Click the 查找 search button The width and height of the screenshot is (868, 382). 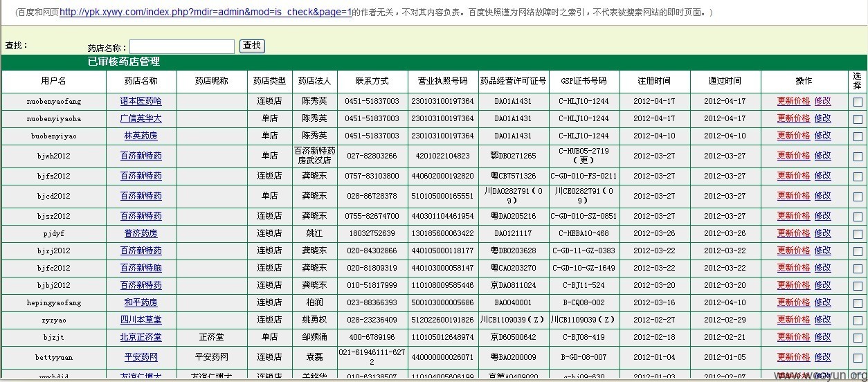pyautogui.click(x=252, y=46)
